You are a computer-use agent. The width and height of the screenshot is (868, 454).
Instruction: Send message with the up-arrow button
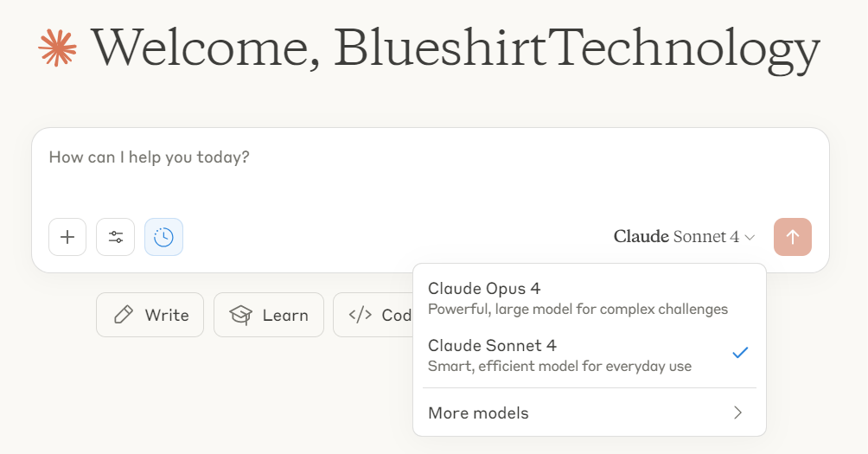793,237
